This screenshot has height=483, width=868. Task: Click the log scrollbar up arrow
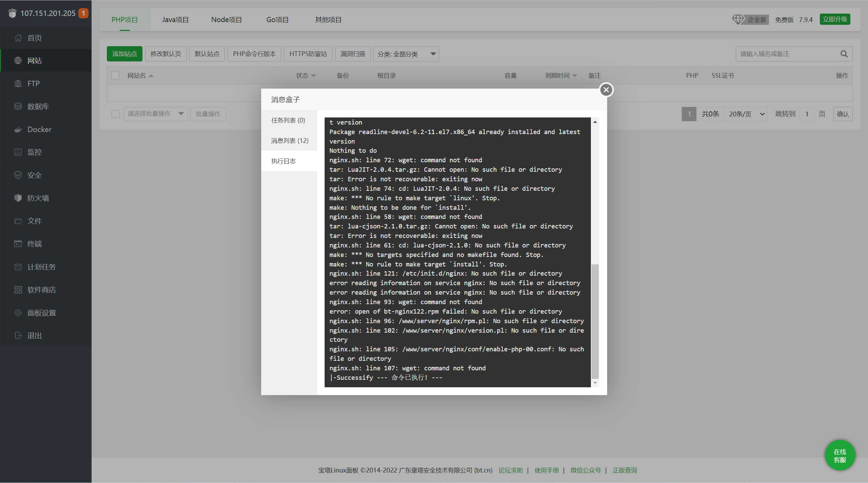[595, 122]
